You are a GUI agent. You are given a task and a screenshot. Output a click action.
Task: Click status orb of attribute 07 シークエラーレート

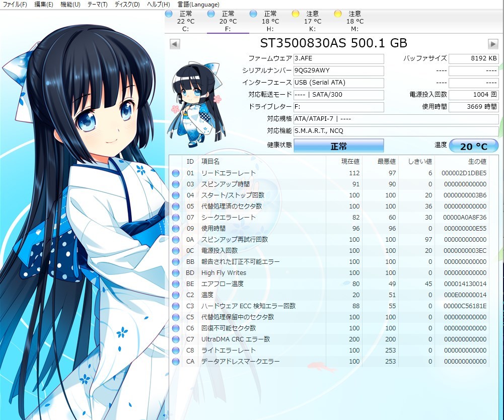click(x=176, y=218)
